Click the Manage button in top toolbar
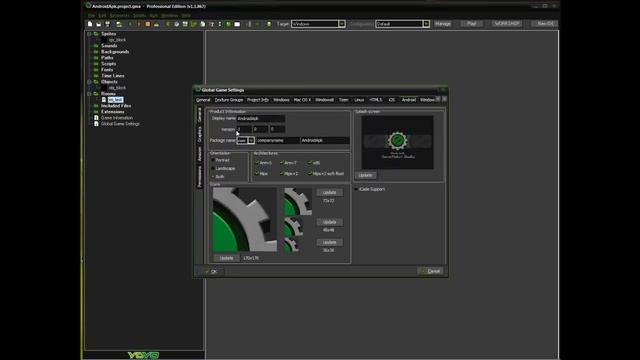640x360 pixels. [x=443, y=24]
